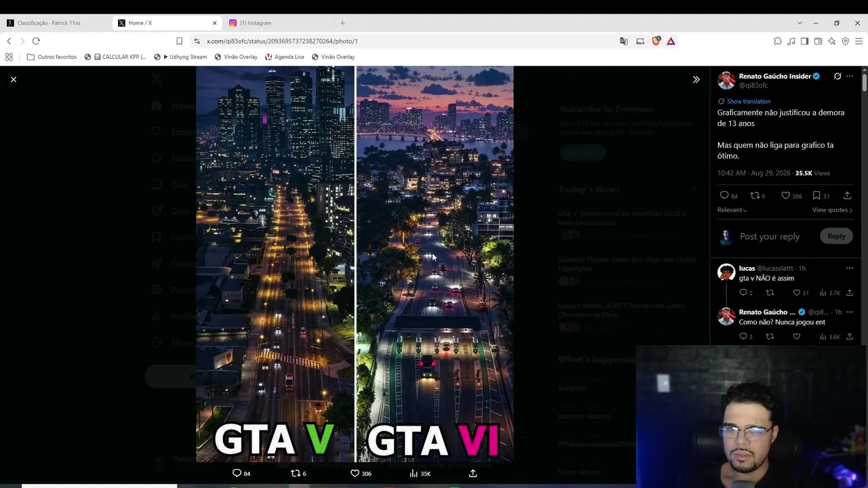
Task: Open Brave Wallet icon
Action: pos(818,41)
